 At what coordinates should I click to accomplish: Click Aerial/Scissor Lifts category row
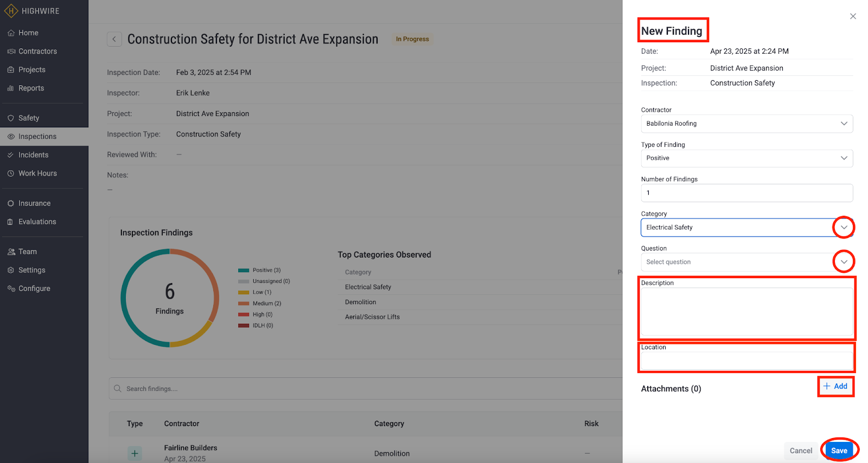[372, 317]
